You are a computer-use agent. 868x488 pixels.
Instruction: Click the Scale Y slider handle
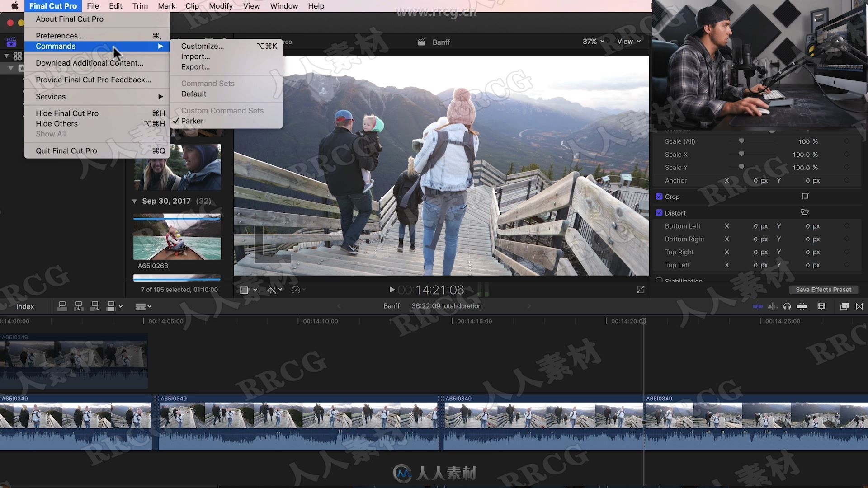[741, 167]
